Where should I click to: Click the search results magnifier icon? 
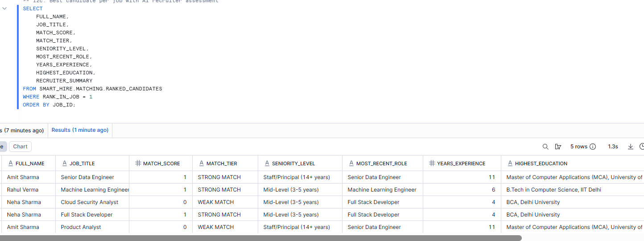pos(545,147)
